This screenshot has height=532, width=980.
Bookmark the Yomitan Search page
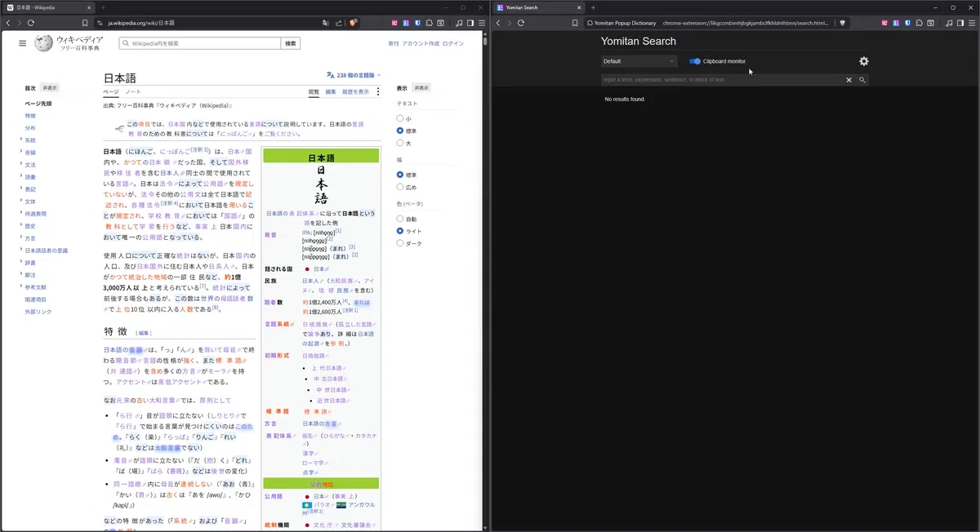(575, 23)
